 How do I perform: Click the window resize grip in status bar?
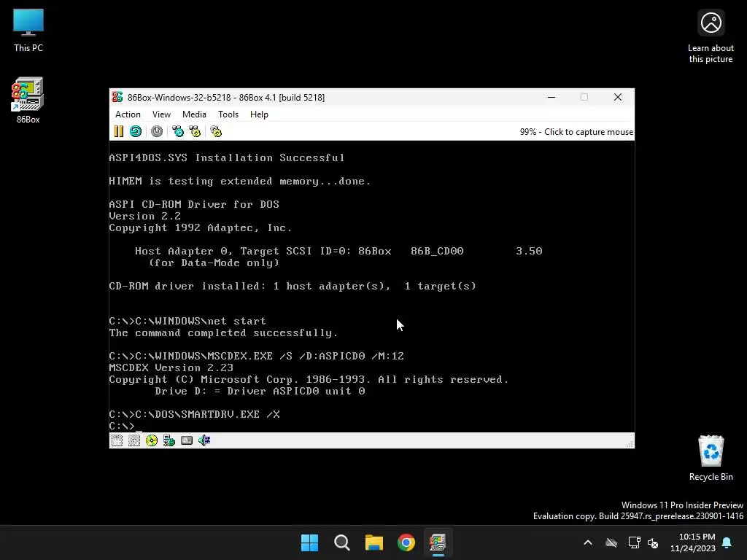[x=630, y=444]
